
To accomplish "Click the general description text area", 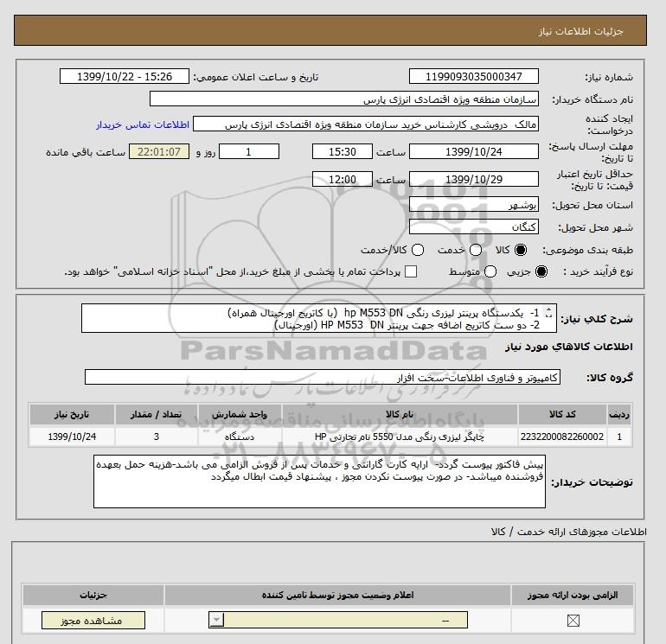I will pos(319,318).
